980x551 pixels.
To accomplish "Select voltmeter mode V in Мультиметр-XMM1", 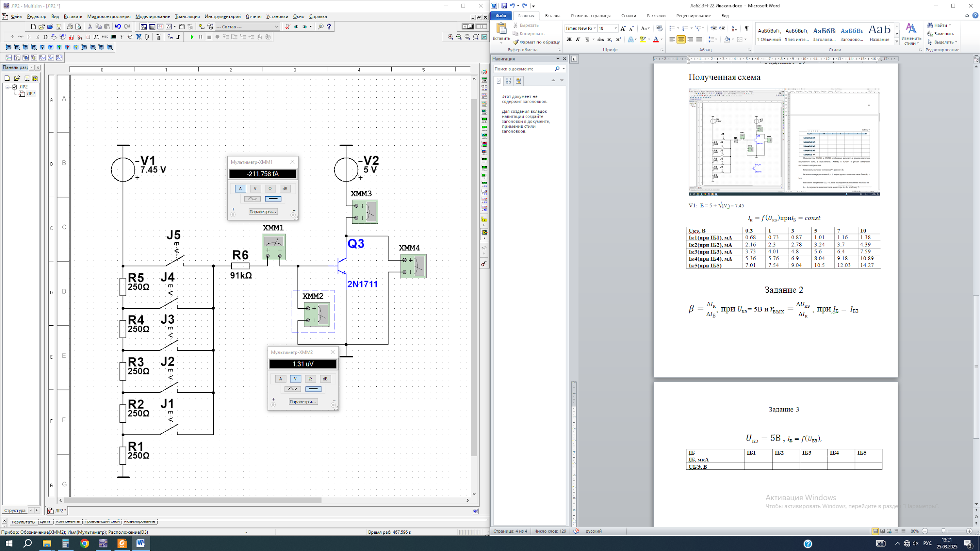I will click(255, 188).
